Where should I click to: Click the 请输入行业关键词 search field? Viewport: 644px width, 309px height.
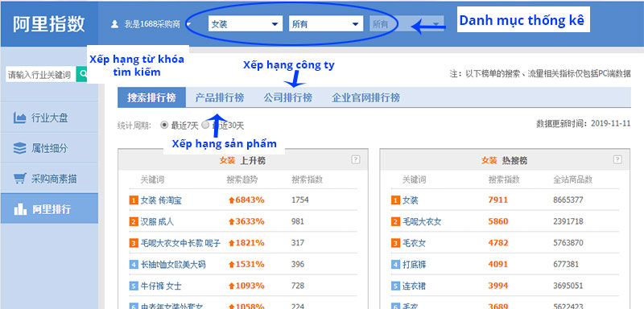pos(41,75)
